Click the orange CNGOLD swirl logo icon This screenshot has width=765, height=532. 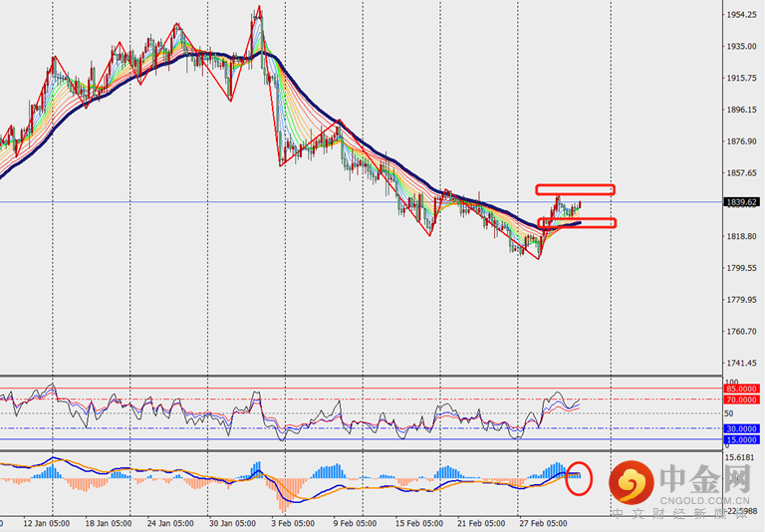coord(631,484)
